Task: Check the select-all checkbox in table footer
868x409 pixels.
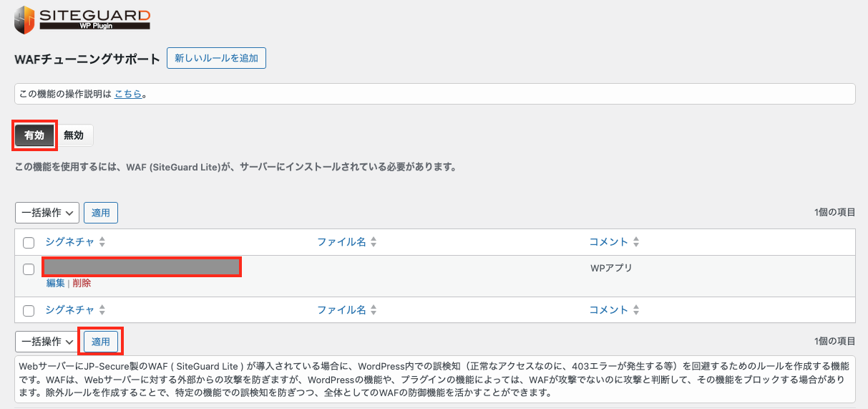Action: pos(29,311)
